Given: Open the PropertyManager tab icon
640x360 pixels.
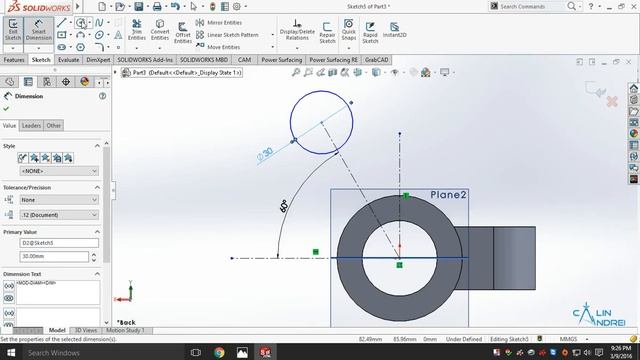Looking at the screenshot, I should 28,82.
